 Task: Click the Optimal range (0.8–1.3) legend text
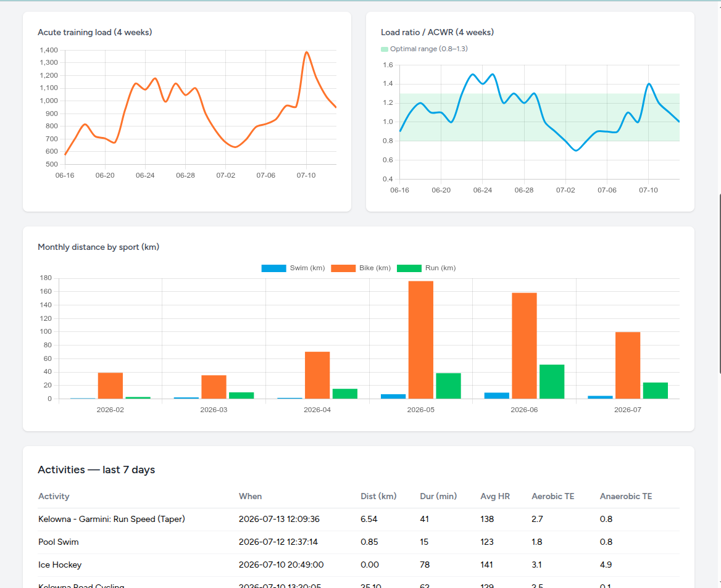(x=429, y=49)
